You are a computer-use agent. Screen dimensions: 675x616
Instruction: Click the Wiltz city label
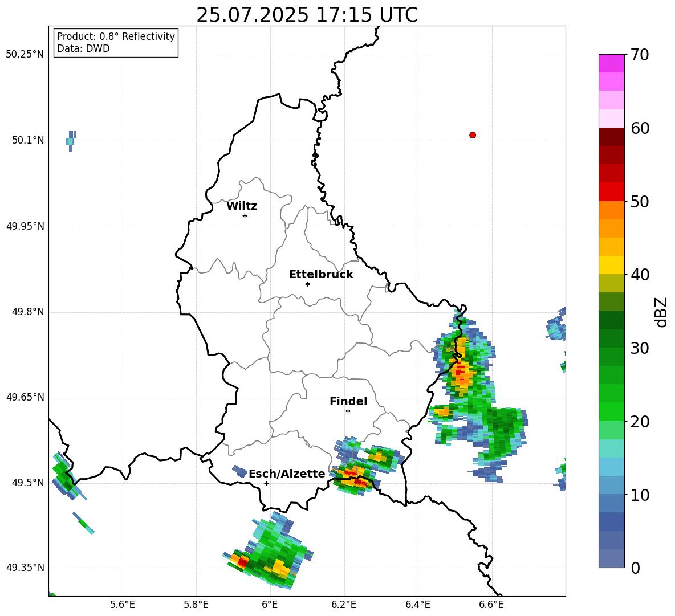pos(242,206)
